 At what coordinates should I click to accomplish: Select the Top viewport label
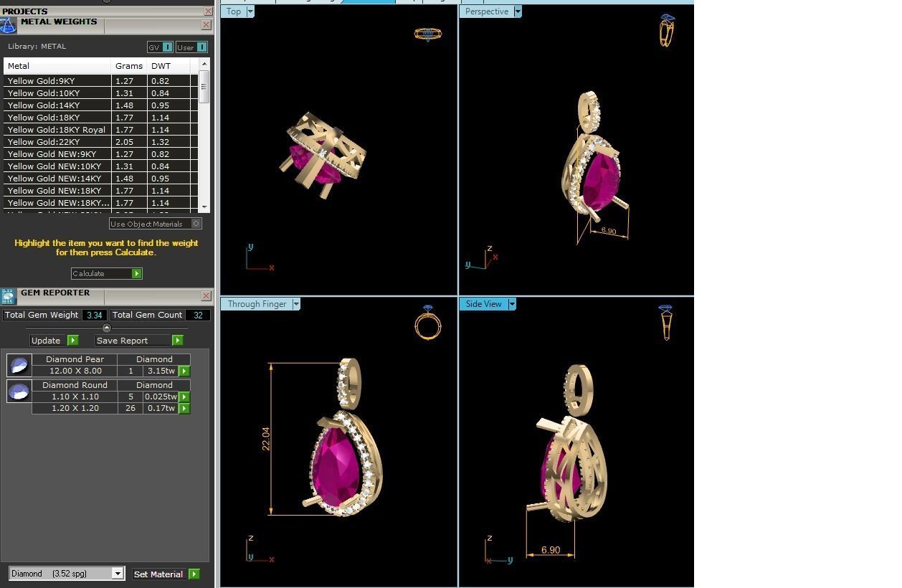pos(234,11)
